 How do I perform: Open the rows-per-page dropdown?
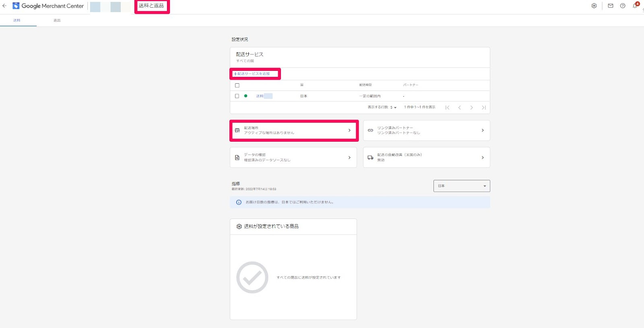[393, 107]
